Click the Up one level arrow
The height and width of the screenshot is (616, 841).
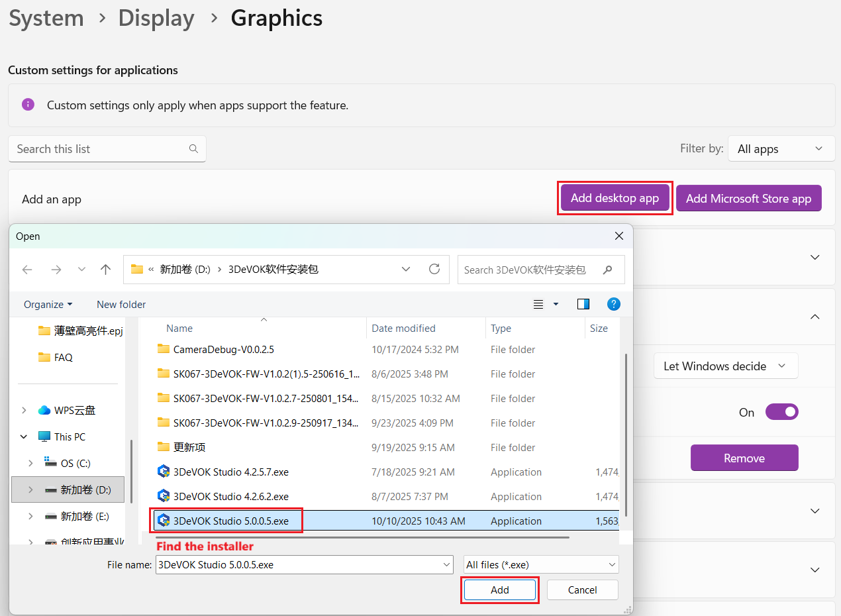coord(106,269)
